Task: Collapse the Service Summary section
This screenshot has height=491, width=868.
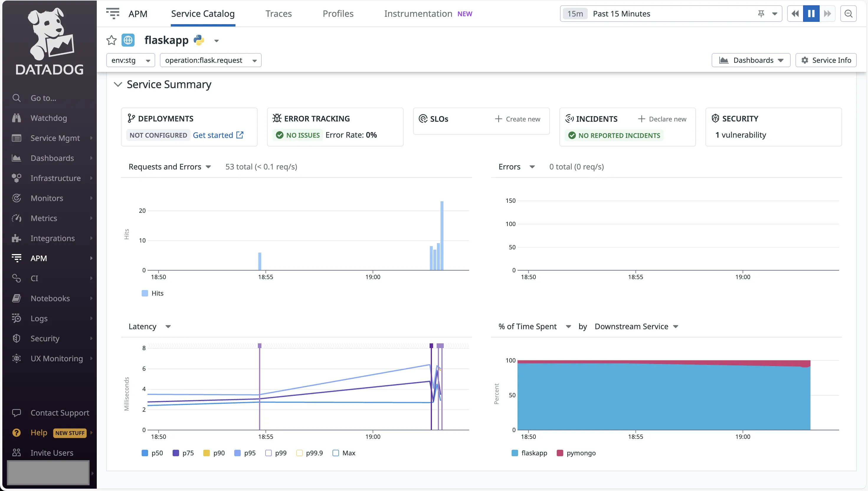Action: pyautogui.click(x=118, y=84)
